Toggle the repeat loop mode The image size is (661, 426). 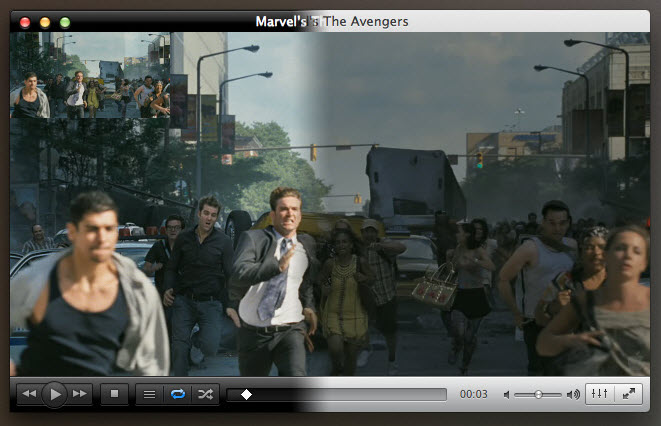(177, 394)
